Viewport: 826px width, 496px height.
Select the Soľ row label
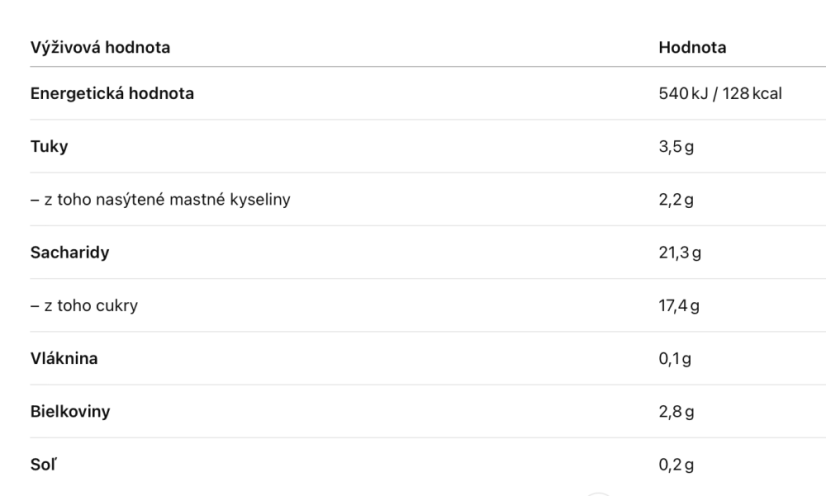point(43,464)
